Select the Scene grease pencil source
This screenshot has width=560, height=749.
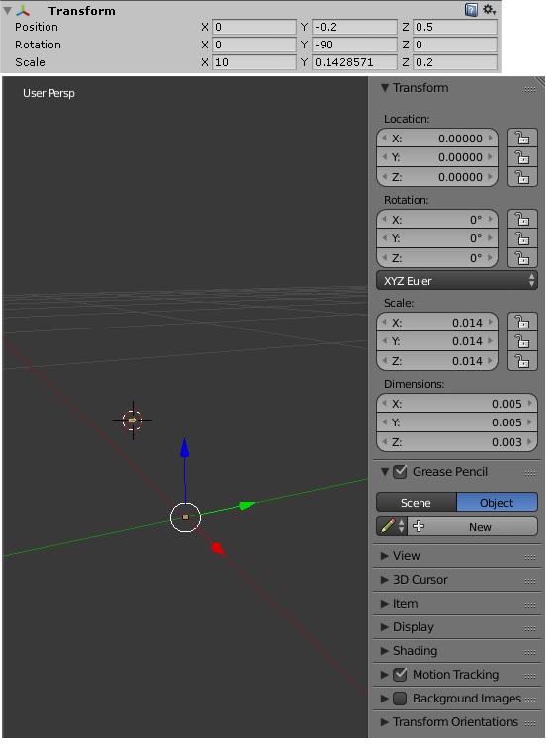coord(417,503)
